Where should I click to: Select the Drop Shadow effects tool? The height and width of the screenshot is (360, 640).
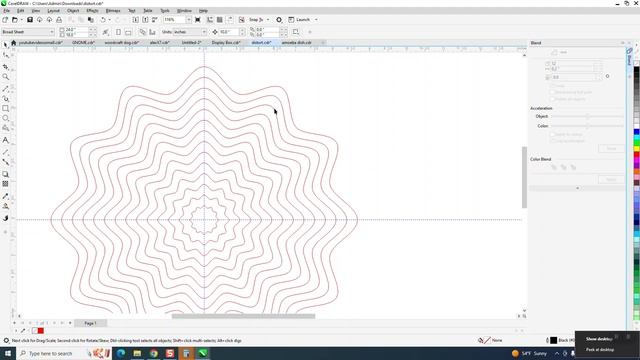click(5, 174)
